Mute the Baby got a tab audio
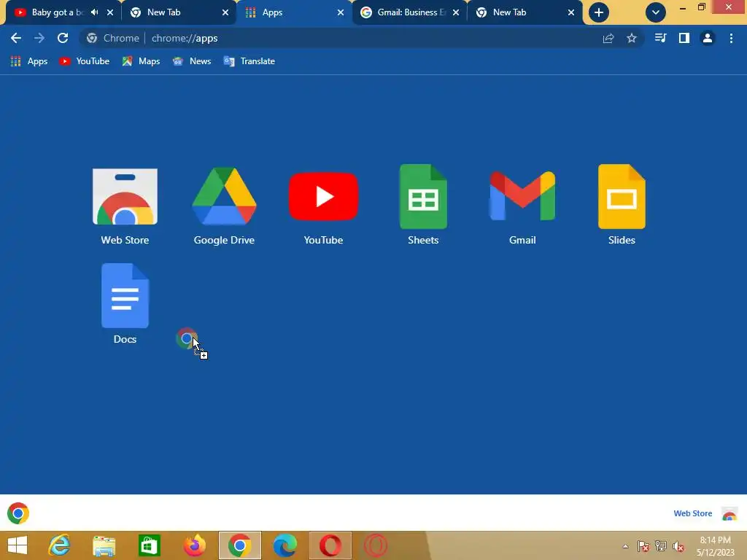The height and width of the screenshot is (560, 747). coord(94,12)
